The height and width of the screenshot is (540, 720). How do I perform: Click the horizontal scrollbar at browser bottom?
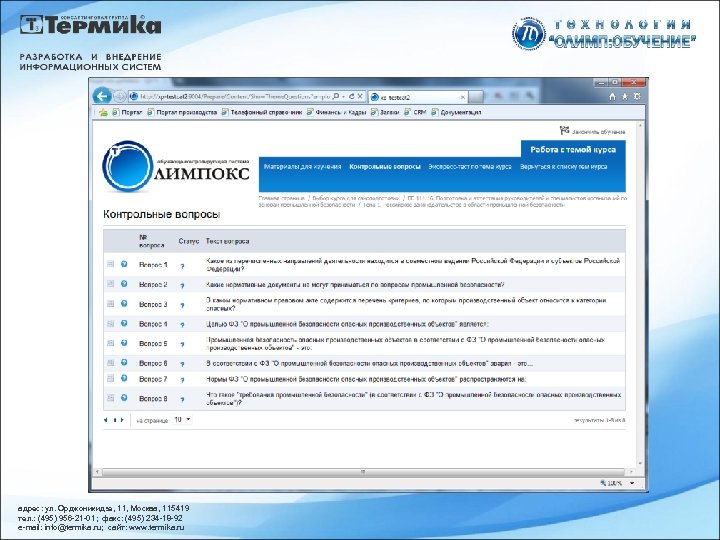pos(363,472)
